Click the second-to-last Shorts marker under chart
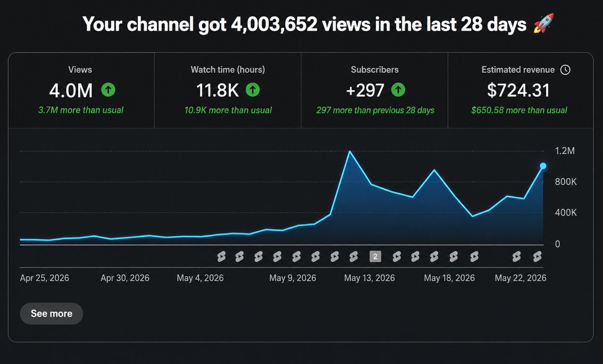This screenshot has width=603, height=364. (516, 257)
